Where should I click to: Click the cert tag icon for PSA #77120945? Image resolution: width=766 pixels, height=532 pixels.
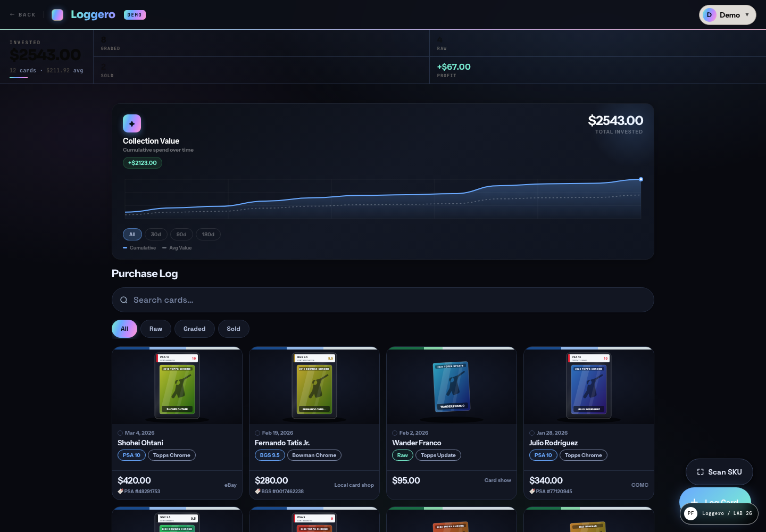[x=532, y=492]
